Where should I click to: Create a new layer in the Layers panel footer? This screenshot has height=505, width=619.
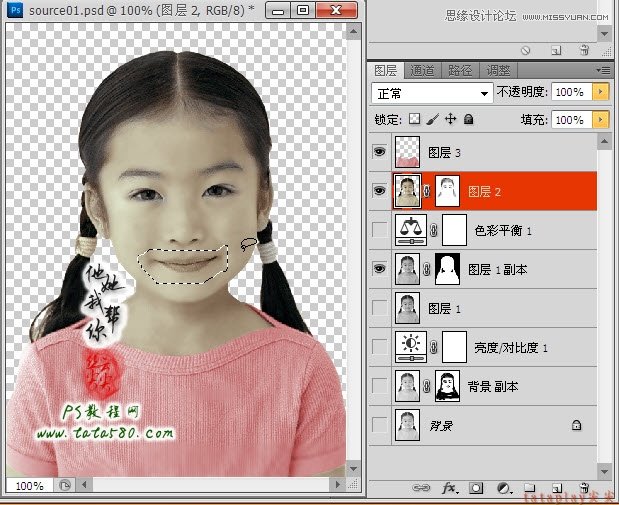click(557, 488)
